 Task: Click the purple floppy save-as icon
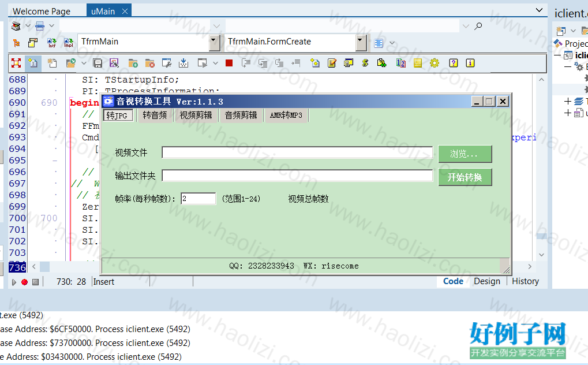point(114,63)
